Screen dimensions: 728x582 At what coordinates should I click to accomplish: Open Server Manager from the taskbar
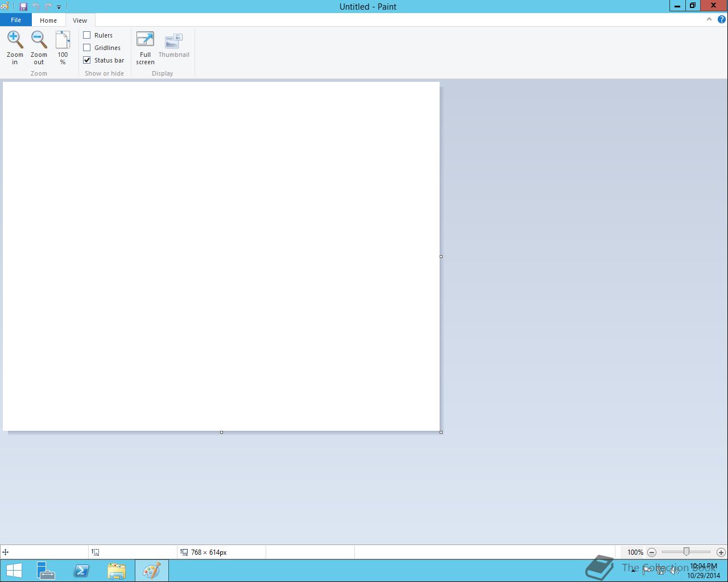point(45,571)
